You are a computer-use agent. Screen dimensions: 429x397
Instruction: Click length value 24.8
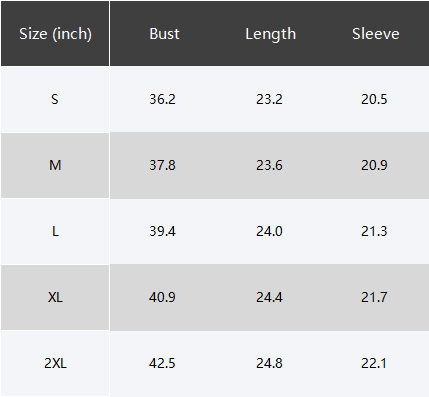[x=269, y=363]
